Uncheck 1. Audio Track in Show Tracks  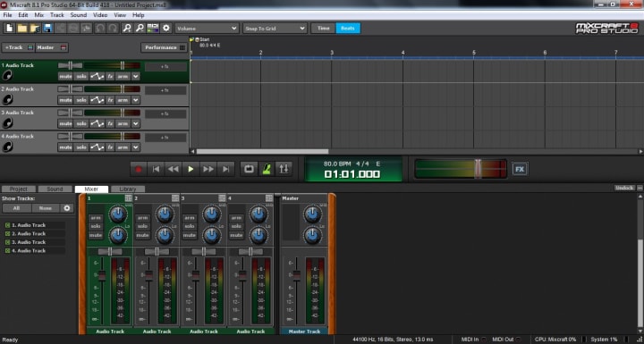[x=7, y=225]
